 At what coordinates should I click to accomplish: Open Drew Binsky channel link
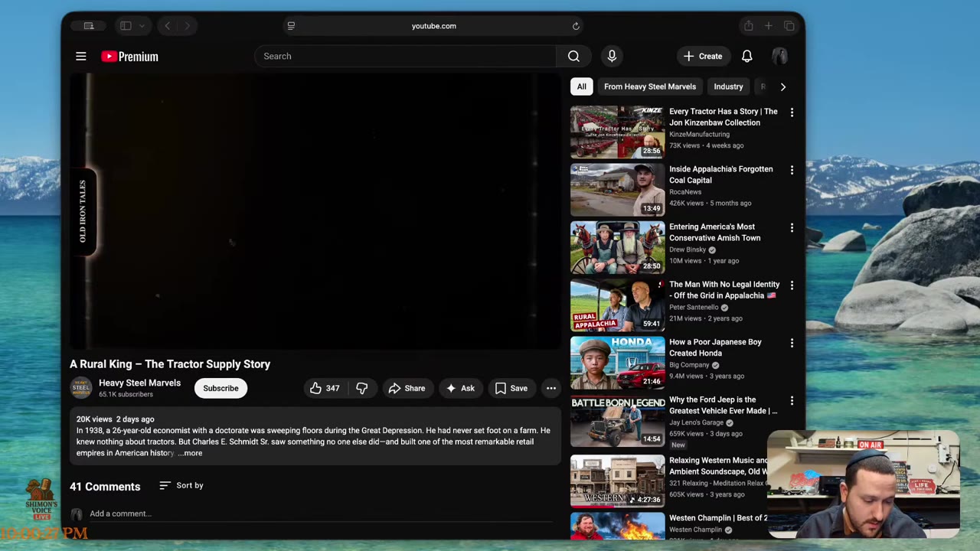tap(688, 249)
